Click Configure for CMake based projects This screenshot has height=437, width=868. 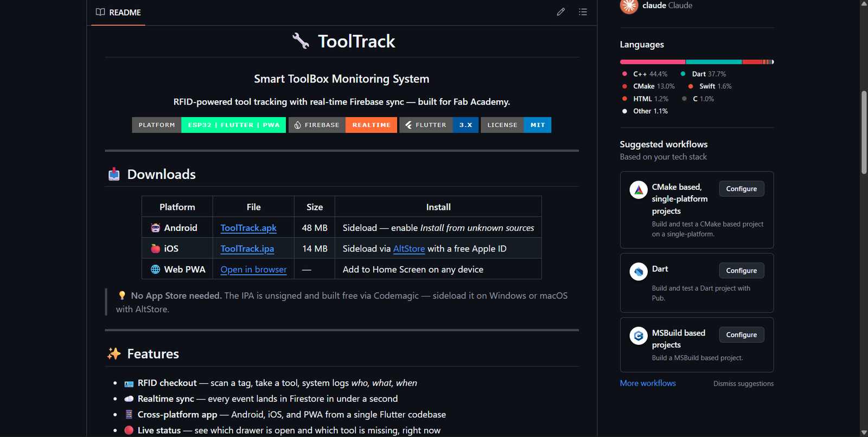[742, 189]
